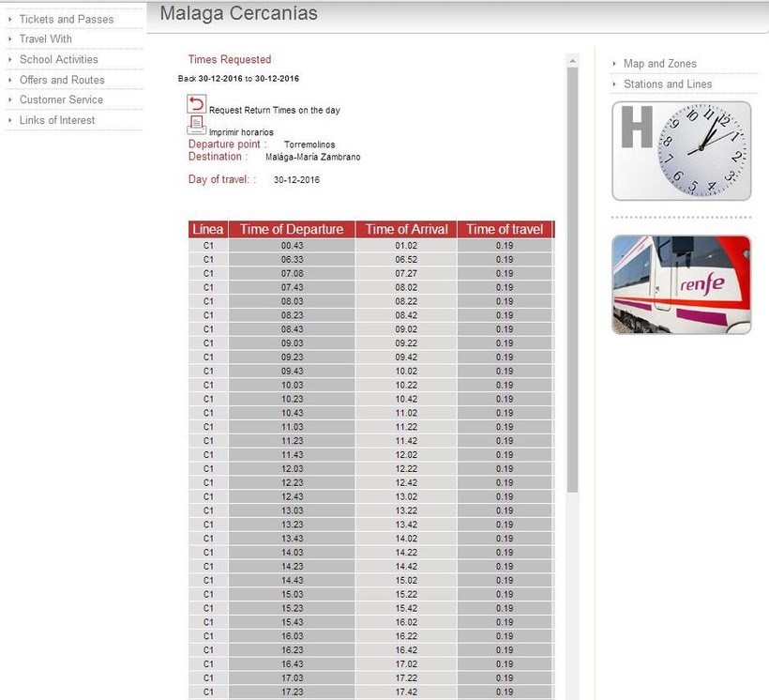This screenshot has width=769, height=700.
Task: Select departure time 08.03
Action: [292, 301]
